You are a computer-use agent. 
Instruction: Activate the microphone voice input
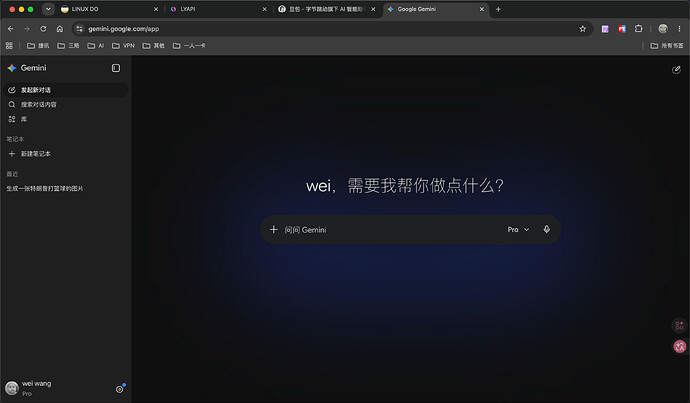(x=547, y=229)
